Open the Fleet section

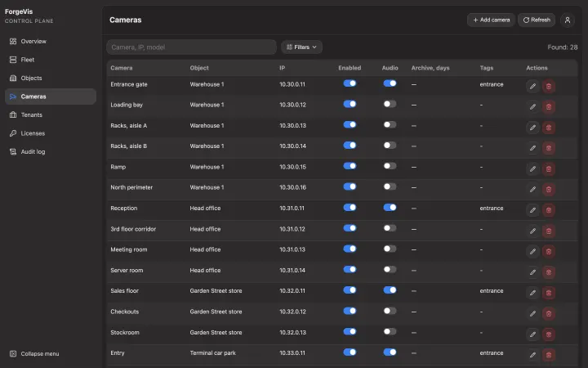click(51, 60)
